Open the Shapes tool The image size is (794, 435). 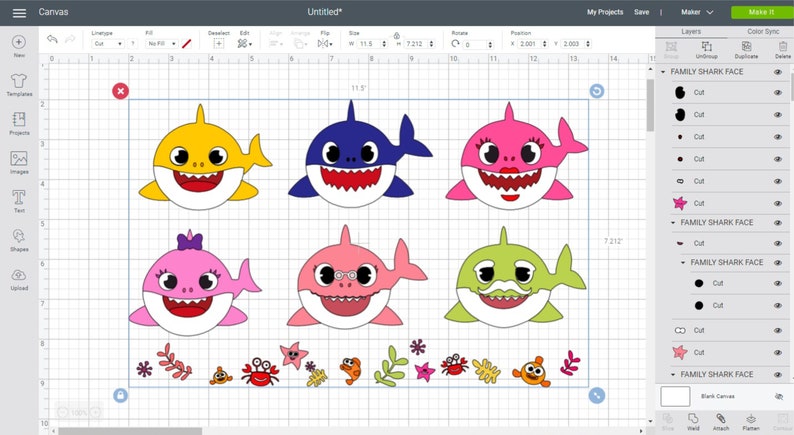19,240
